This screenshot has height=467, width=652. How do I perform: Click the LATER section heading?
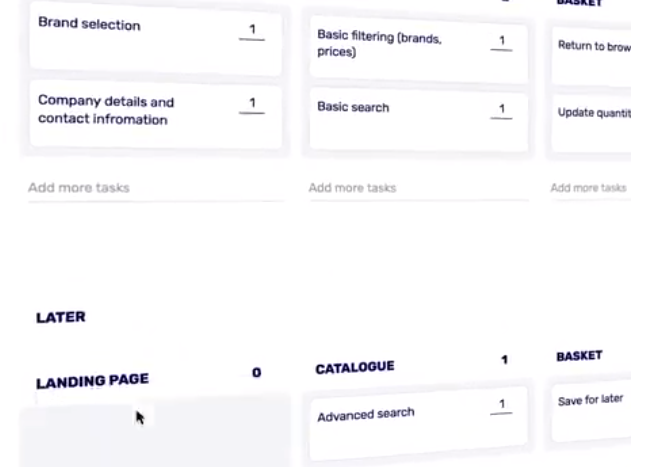[x=61, y=317]
